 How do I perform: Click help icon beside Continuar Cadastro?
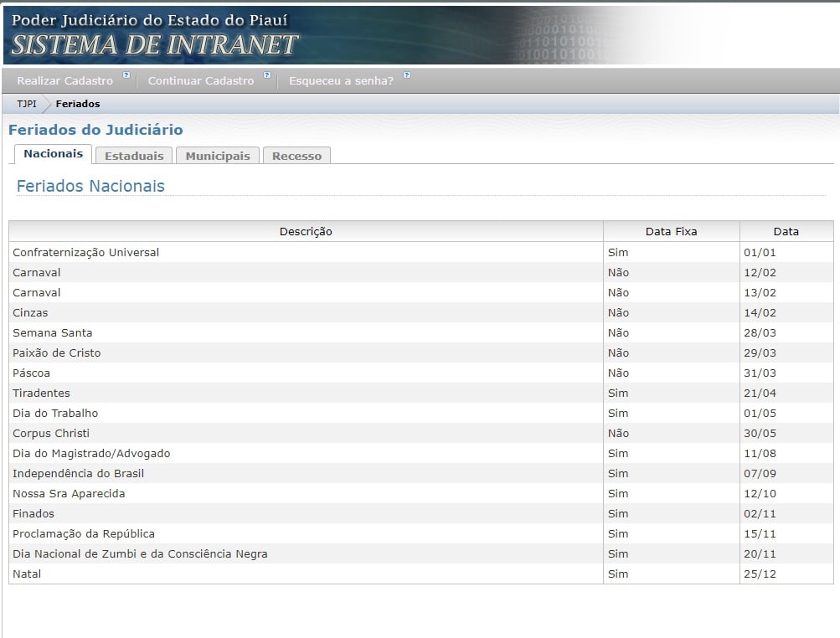(267, 75)
